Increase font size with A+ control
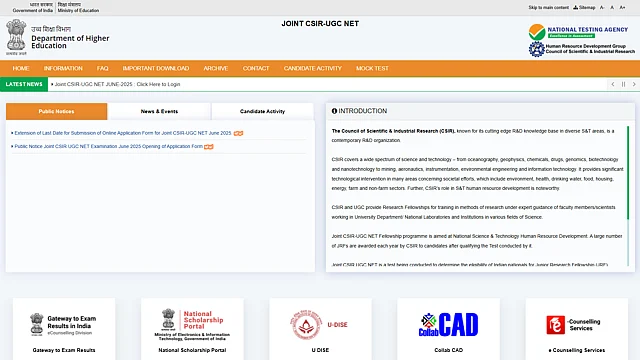Viewport: 640px width, 360px height. (x=622, y=7)
